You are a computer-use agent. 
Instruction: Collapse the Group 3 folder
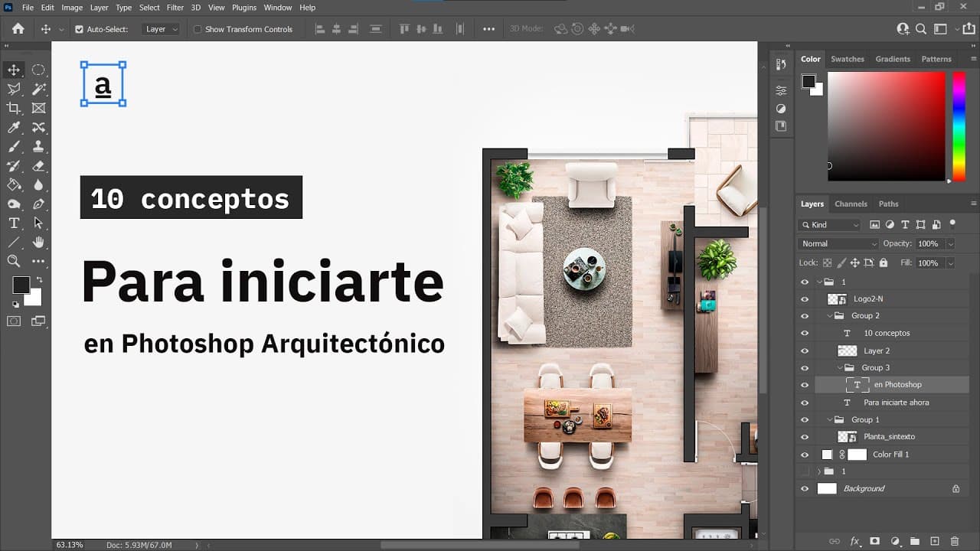coord(840,368)
